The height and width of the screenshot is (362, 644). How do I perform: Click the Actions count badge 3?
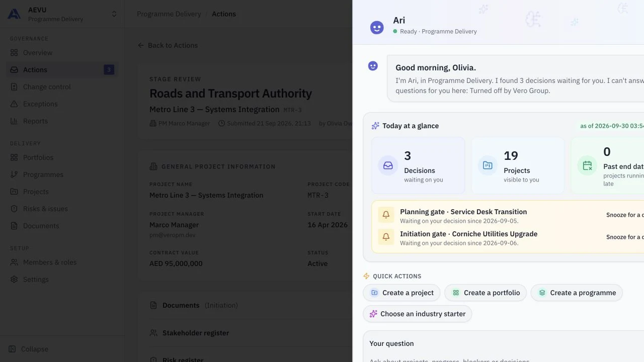109,70
